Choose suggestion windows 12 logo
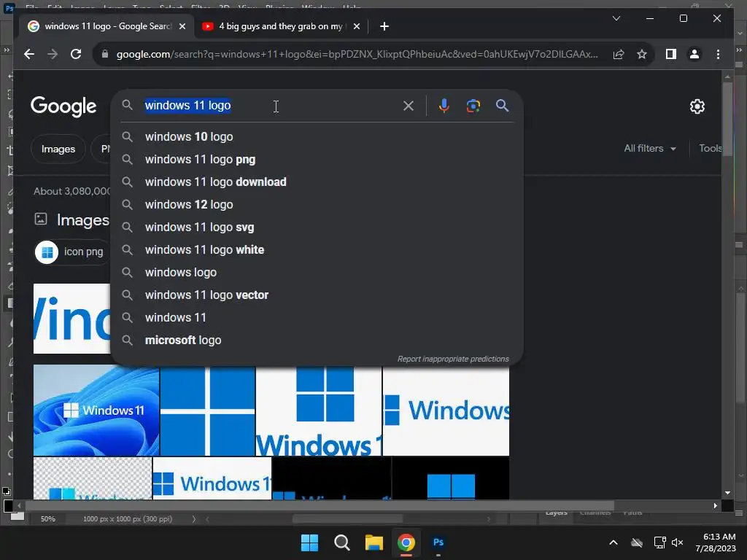 point(317,205)
